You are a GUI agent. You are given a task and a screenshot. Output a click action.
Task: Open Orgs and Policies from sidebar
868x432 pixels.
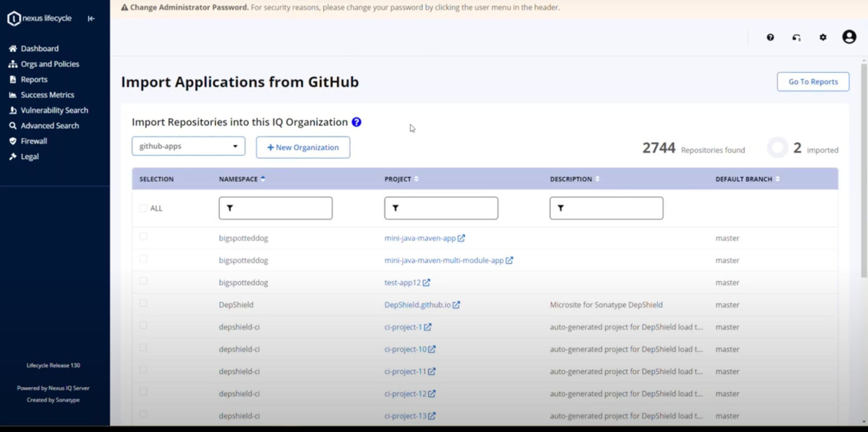[50, 64]
